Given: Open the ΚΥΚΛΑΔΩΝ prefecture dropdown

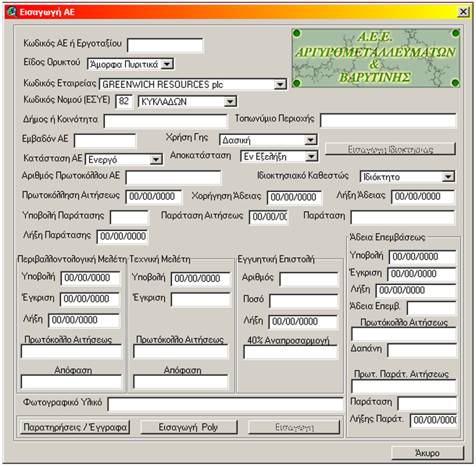Looking at the screenshot, I should tap(230, 101).
